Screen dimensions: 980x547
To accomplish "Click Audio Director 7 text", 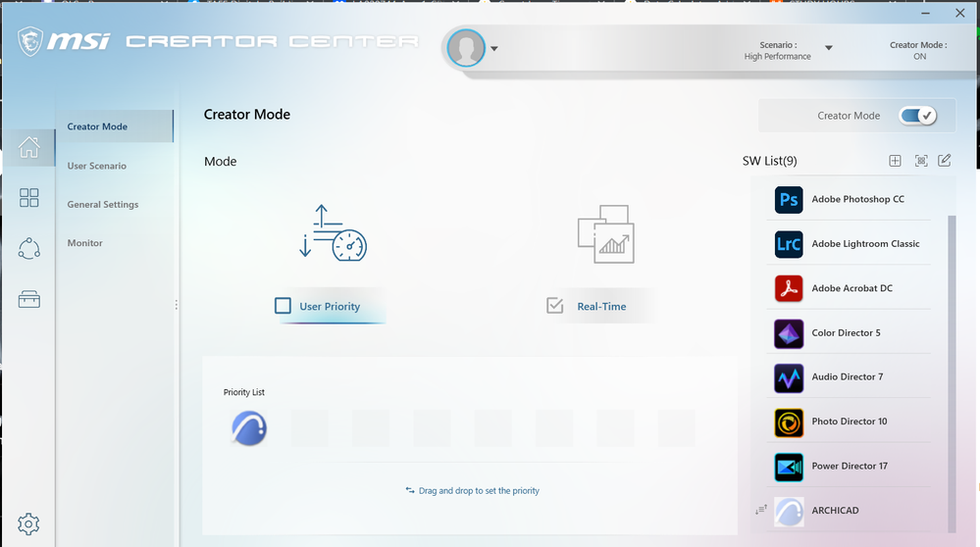I will (847, 376).
